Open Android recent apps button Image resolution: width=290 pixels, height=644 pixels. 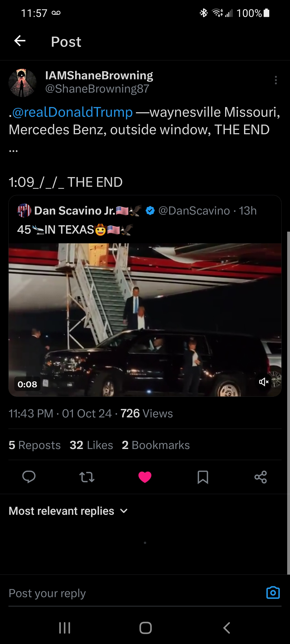click(65, 627)
